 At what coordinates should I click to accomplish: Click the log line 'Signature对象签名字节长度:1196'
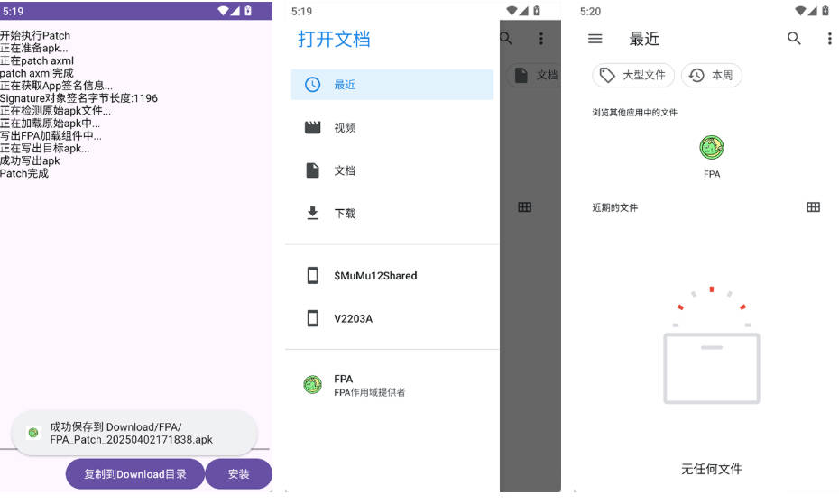click(78, 98)
